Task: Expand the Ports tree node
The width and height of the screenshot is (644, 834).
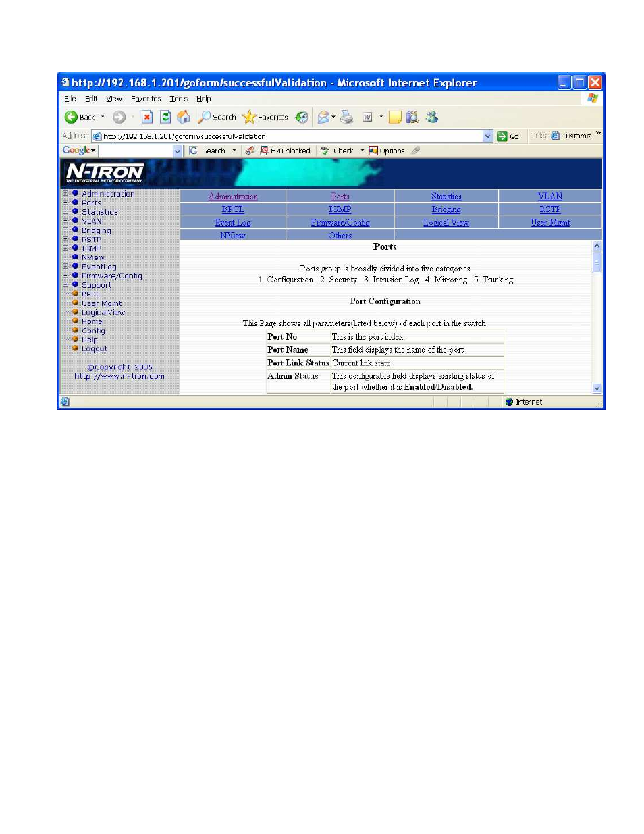Action: [x=65, y=202]
